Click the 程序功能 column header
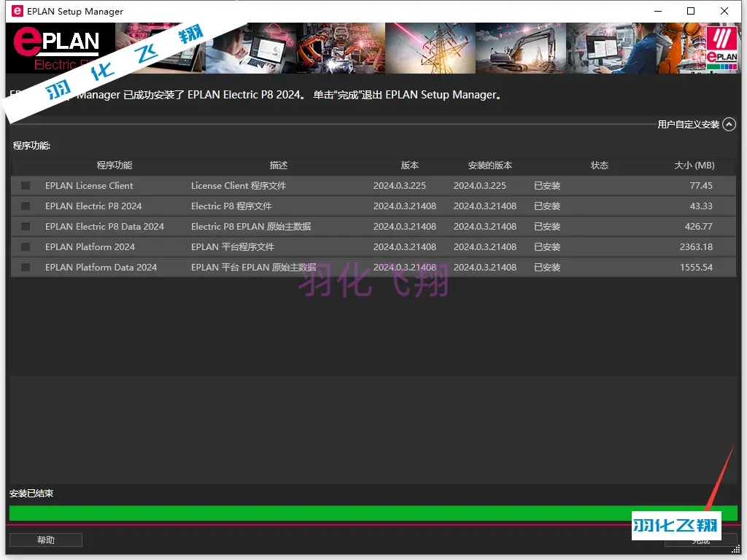The image size is (747, 560). (115, 166)
